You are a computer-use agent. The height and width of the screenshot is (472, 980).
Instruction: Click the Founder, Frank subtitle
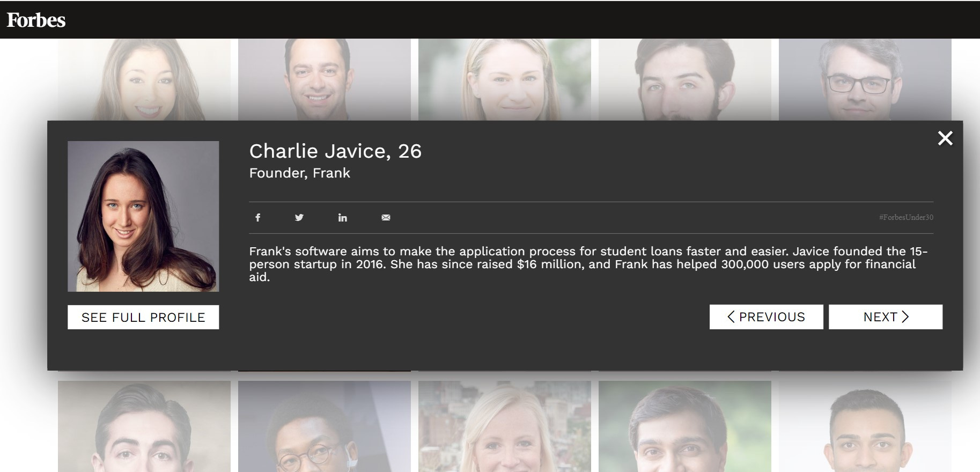299,173
